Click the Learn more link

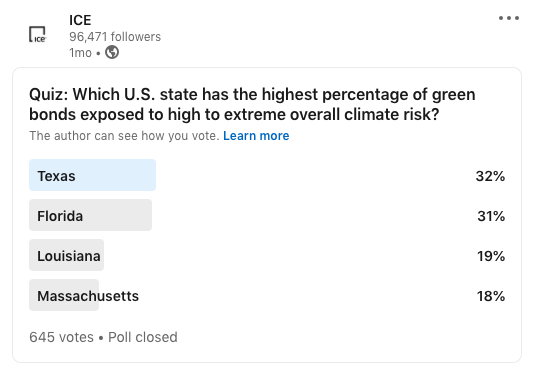point(256,136)
